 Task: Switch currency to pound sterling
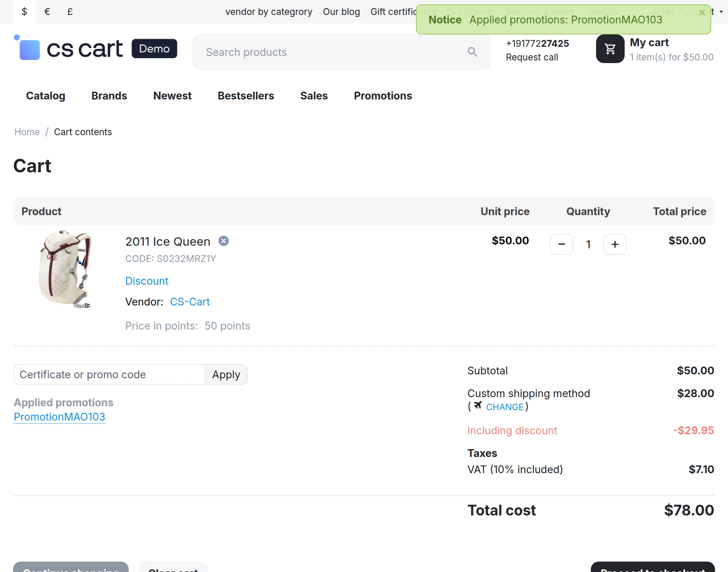(70, 12)
